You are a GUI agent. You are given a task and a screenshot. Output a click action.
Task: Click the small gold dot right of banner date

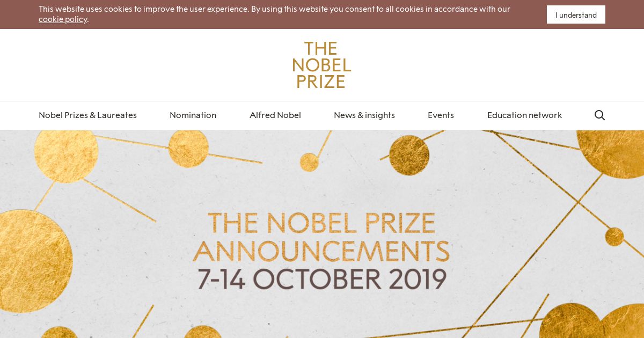(x=614, y=237)
